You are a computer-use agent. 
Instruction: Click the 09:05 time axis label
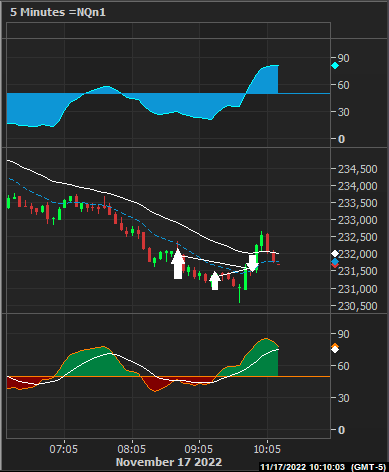199,449
